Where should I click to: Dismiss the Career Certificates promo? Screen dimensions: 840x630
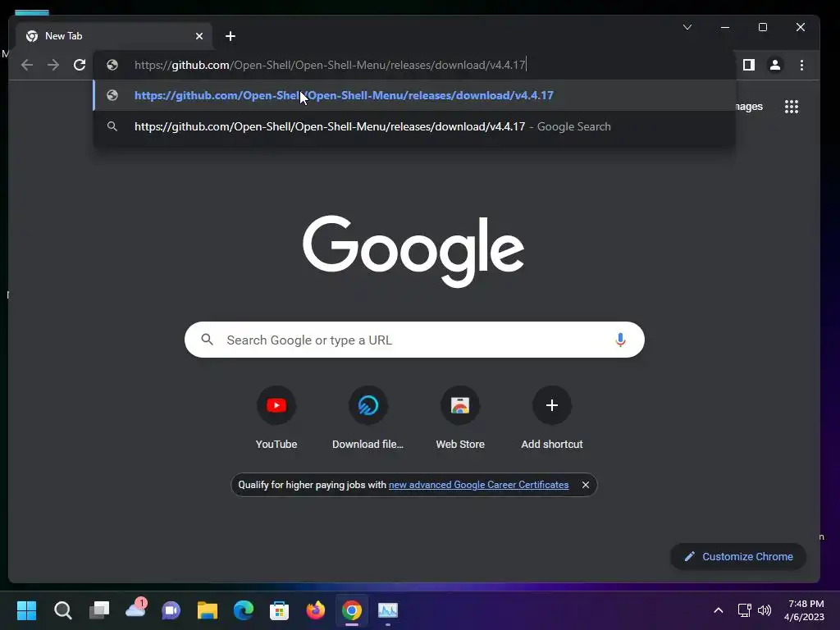click(x=586, y=485)
